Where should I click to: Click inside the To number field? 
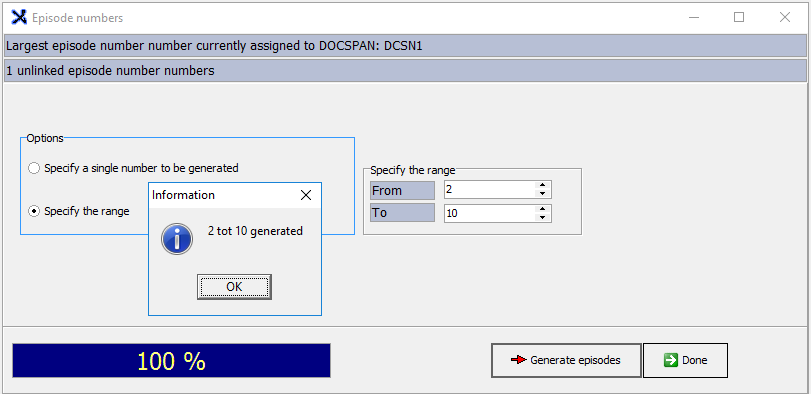pyautogui.click(x=489, y=214)
